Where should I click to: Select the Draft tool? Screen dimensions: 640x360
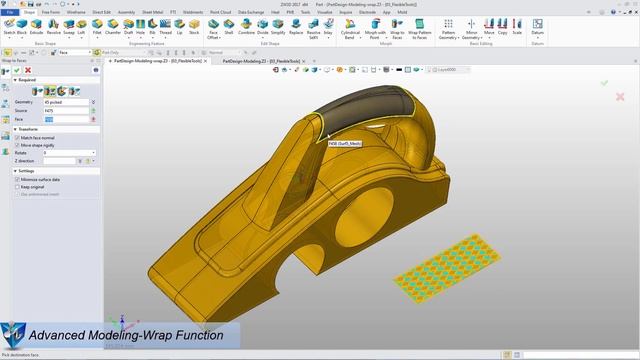pyautogui.click(x=129, y=27)
